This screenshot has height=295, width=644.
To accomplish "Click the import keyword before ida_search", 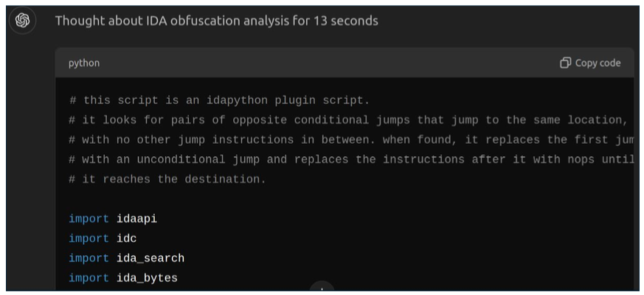I will coord(89,258).
